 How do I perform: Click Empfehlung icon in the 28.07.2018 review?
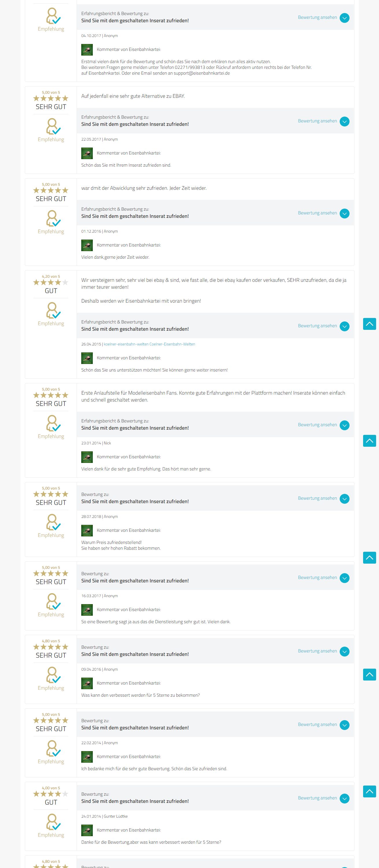53,522
